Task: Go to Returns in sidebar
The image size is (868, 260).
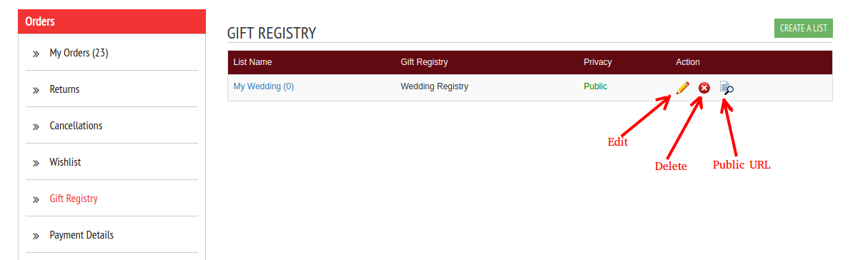Action: 64,89
